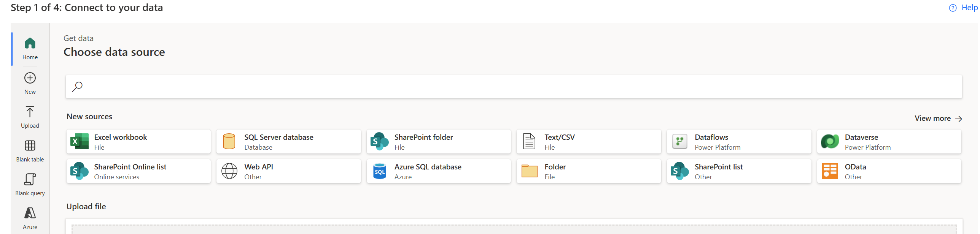Click 'Step 1 of 4: Connect to your data' title

87,8
